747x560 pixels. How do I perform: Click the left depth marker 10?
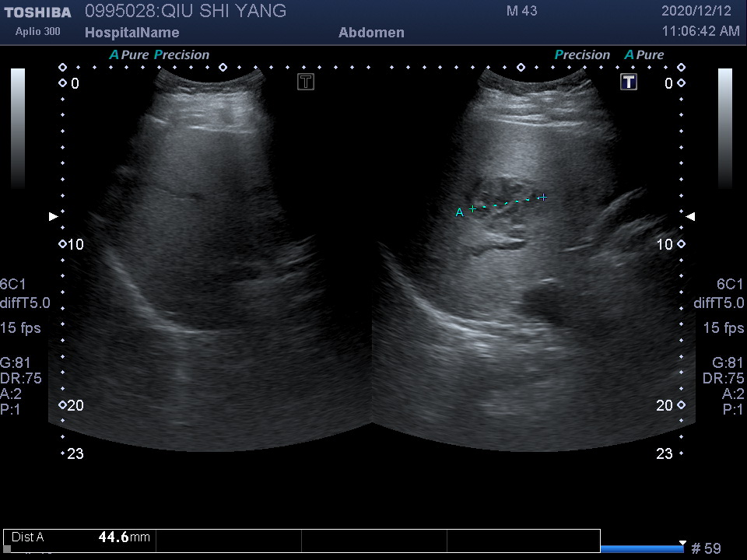tap(75, 244)
